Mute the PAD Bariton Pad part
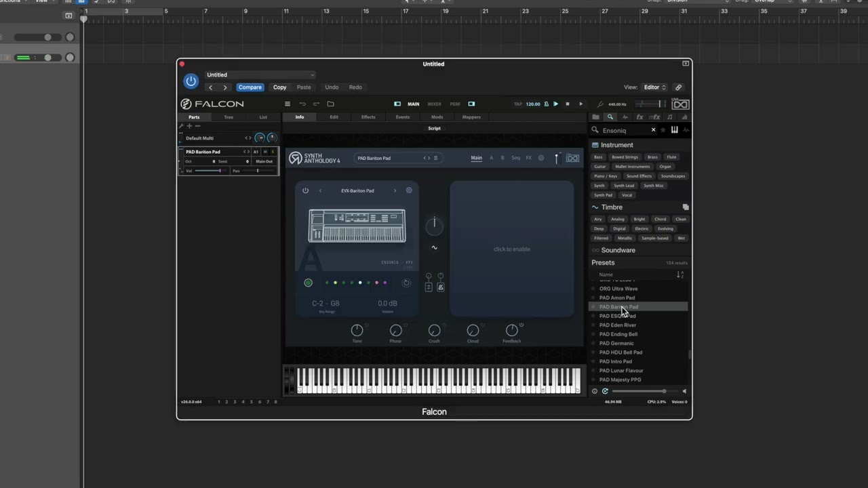The width and height of the screenshot is (868, 488). tap(266, 152)
